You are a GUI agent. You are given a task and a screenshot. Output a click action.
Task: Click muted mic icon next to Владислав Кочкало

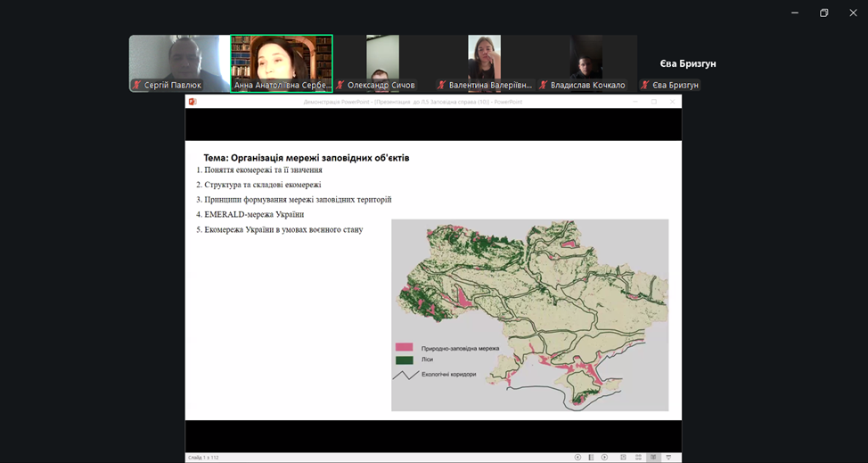[x=543, y=86]
